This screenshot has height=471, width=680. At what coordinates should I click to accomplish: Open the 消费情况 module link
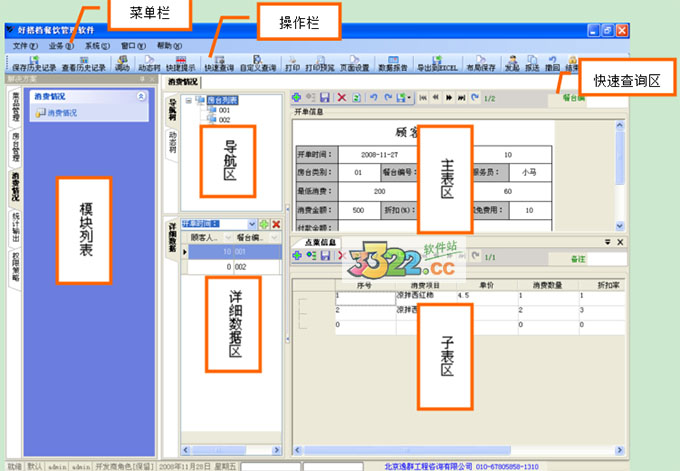point(62,113)
